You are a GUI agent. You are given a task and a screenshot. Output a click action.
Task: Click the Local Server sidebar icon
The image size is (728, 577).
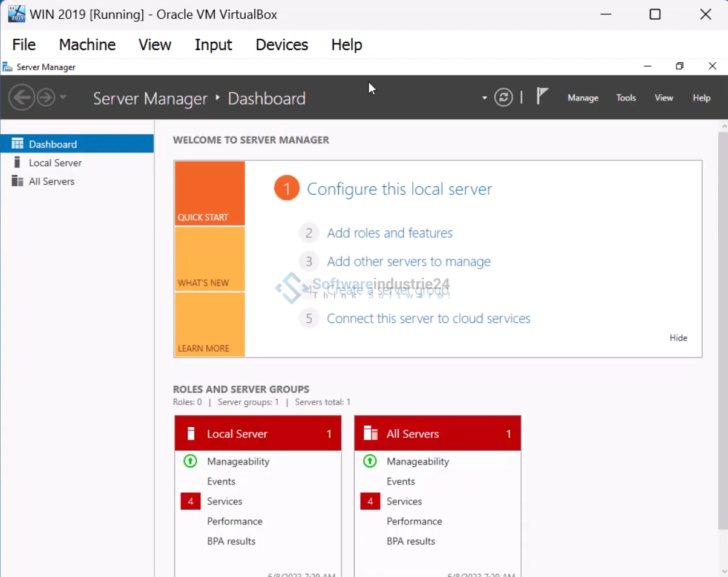[18, 163]
